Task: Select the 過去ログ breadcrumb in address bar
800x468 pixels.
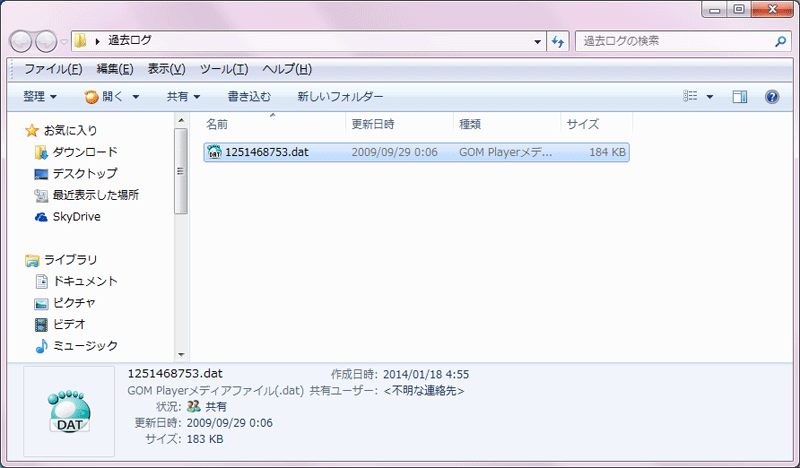Action: pyautogui.click(x=130, y=40)
